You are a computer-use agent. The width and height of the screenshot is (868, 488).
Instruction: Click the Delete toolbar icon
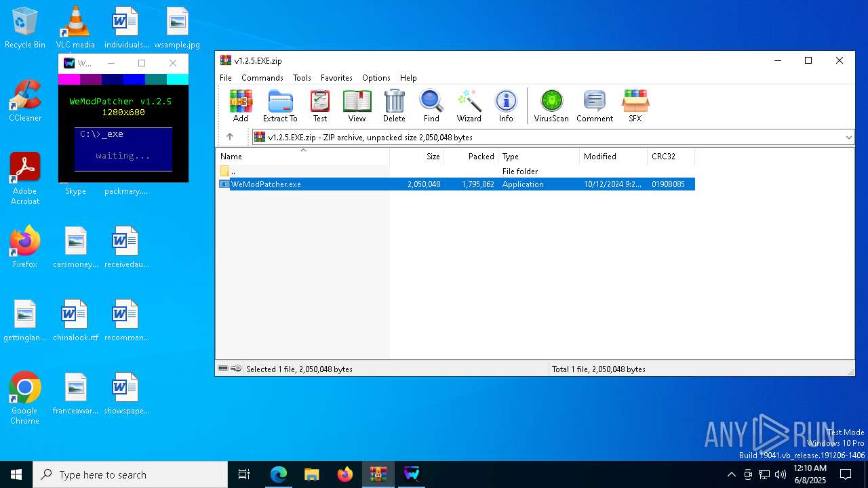tap(394, 106)
